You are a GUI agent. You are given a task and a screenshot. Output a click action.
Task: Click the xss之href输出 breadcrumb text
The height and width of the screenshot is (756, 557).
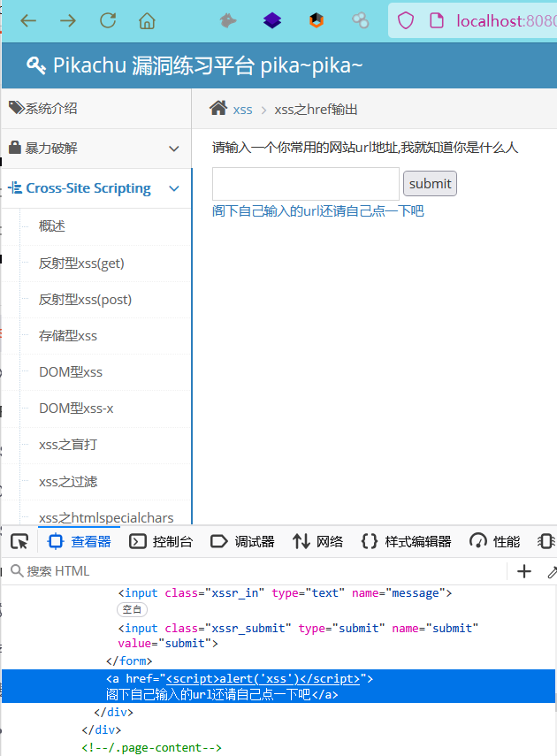[316, 110]
